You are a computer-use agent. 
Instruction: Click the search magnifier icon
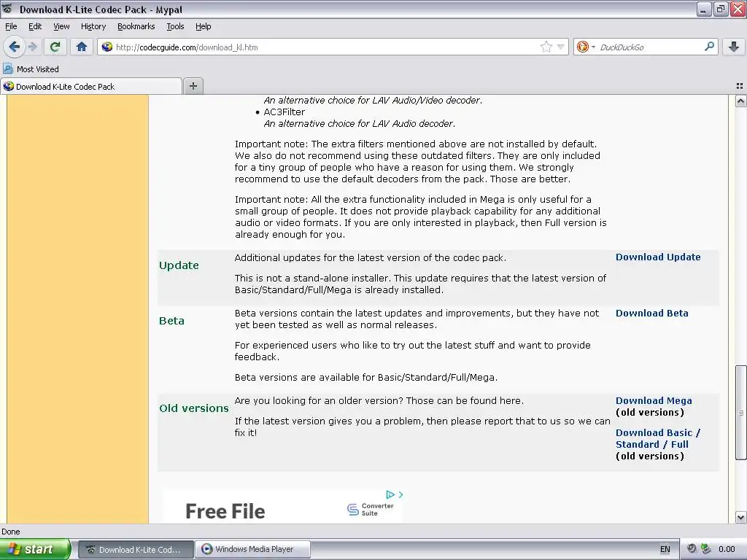[709, 47]
